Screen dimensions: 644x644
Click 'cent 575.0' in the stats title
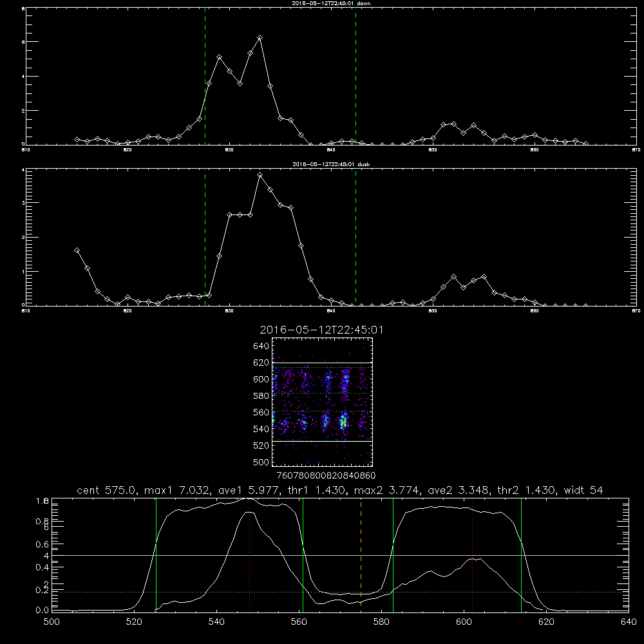[107, 490]
